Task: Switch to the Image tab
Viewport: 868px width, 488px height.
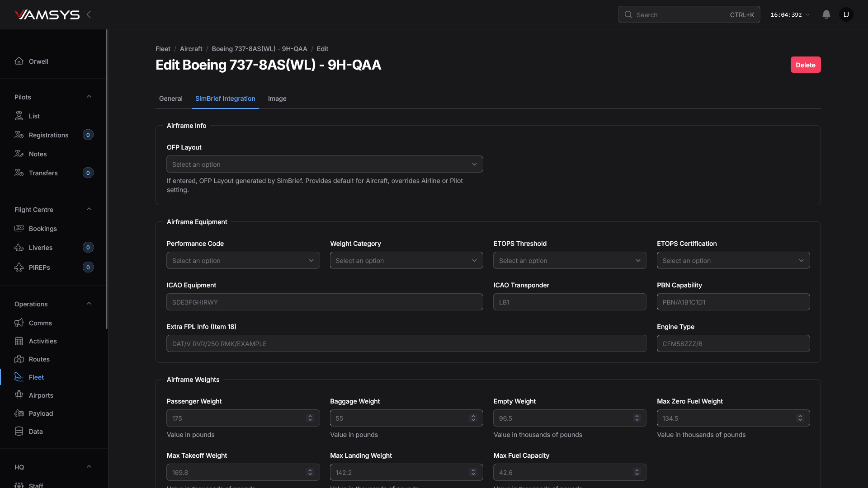Action: pyautogui.click(x=277, y=99)
